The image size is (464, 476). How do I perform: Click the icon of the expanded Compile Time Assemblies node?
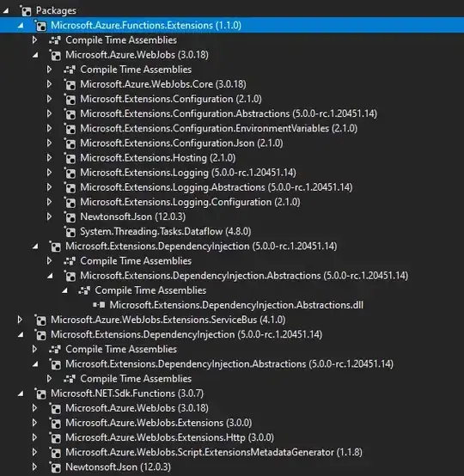coord(84,290)
